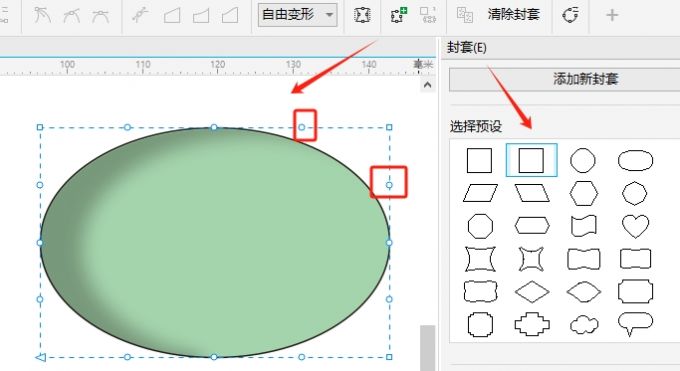Click the 添加新封套 button

pyautogui.click(x=565, y=79)
